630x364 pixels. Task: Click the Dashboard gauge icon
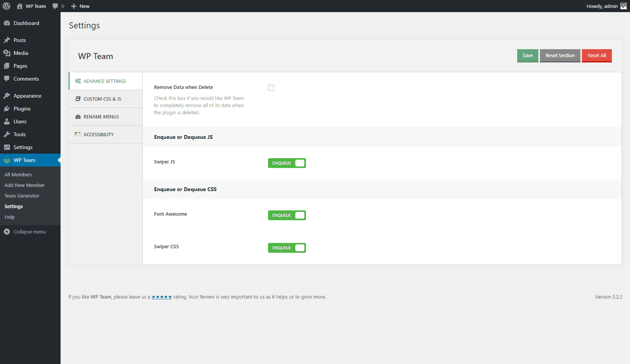coord(7,23)
